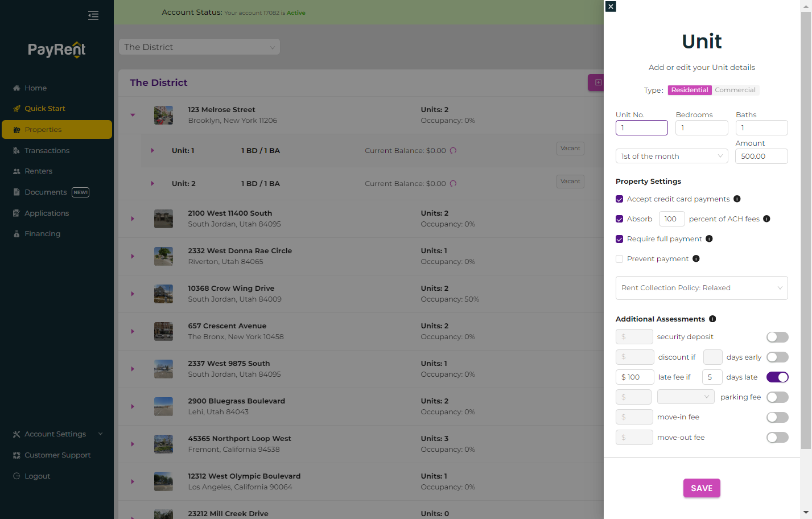Click info icon beside Require full payment
This screenshot has width=812, height=519.
tap(709, 239)
